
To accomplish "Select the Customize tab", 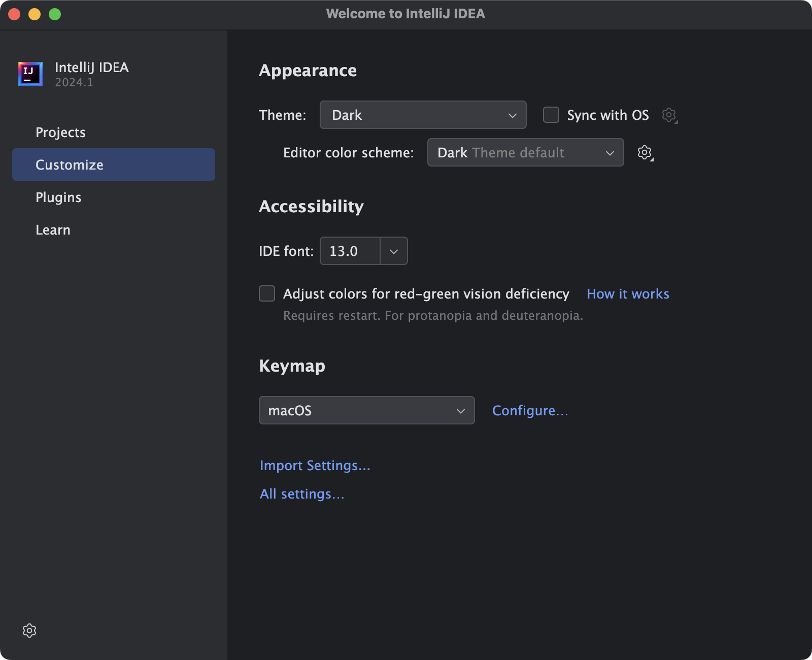I will (x=114, y=164).
